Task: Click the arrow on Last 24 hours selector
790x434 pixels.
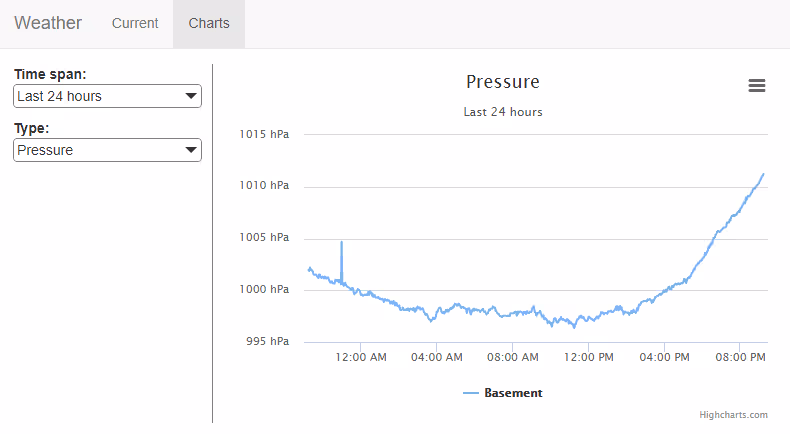Action: (x=190, y=96)
